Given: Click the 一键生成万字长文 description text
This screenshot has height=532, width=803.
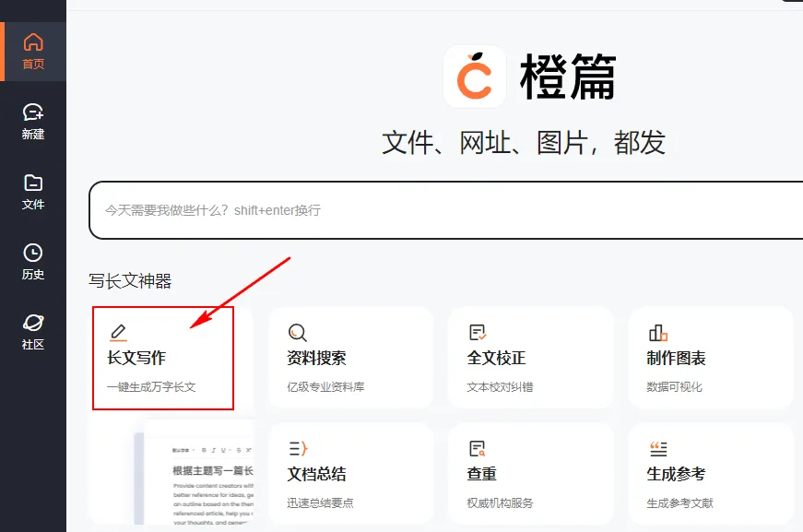Looking at the screenshot, I should click(151, 387).
